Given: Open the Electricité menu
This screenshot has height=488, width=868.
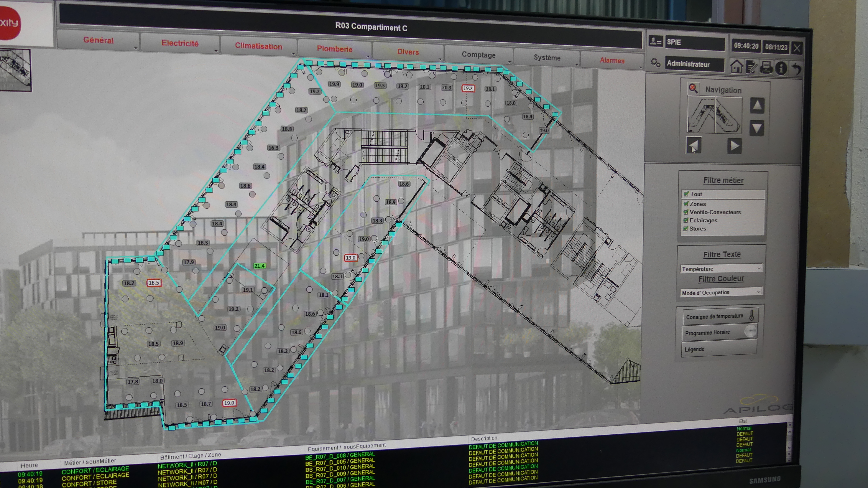Looking at the screenshot, I should click(x=180, y=43).
